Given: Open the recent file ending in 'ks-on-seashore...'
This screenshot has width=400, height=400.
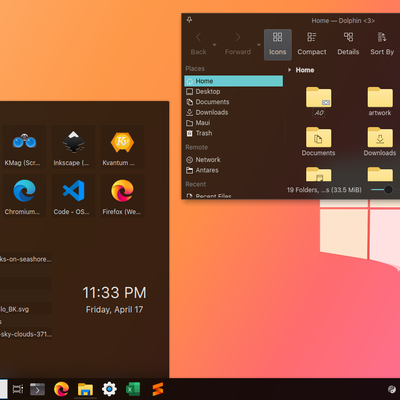Looking at the screenshot, I should (26, 259).
